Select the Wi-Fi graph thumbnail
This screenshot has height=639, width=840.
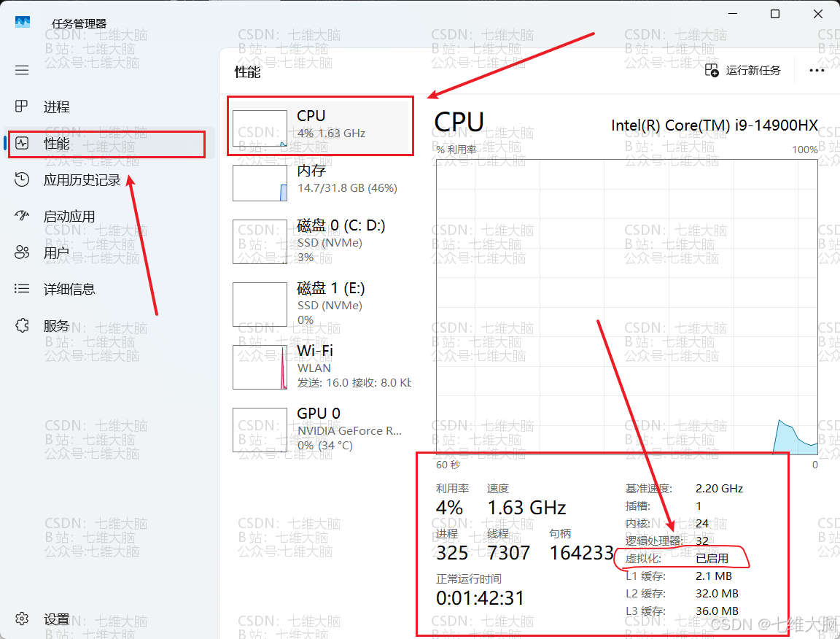coord(260,367)
